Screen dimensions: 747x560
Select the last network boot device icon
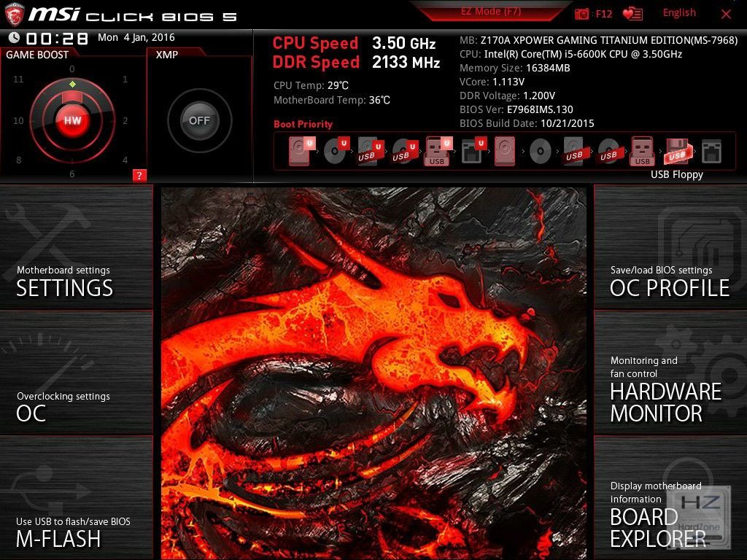pos(711,152)
